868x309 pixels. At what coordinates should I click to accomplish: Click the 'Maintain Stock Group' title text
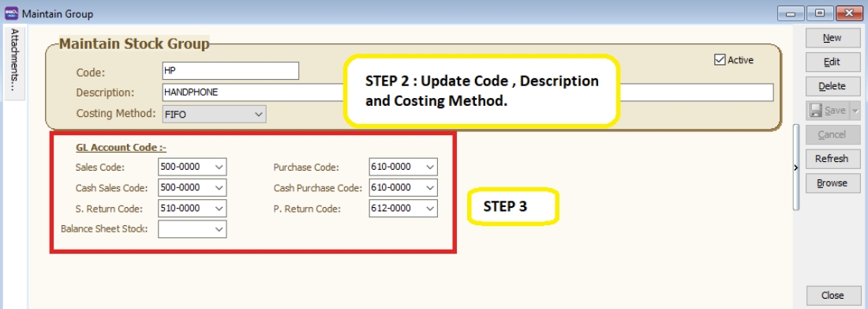(x=134, y=43)
